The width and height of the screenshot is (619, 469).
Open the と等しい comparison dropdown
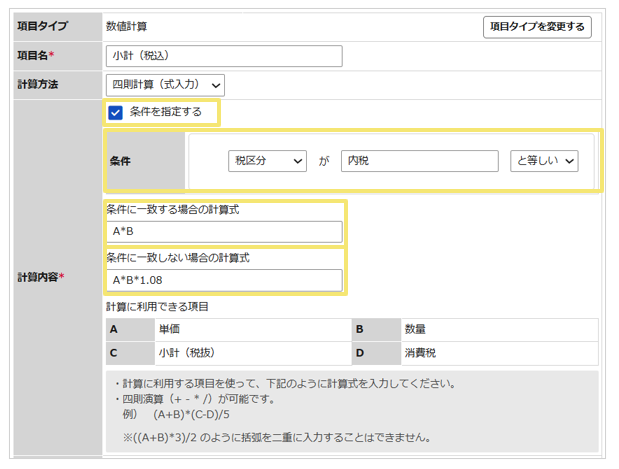(544, 161)
